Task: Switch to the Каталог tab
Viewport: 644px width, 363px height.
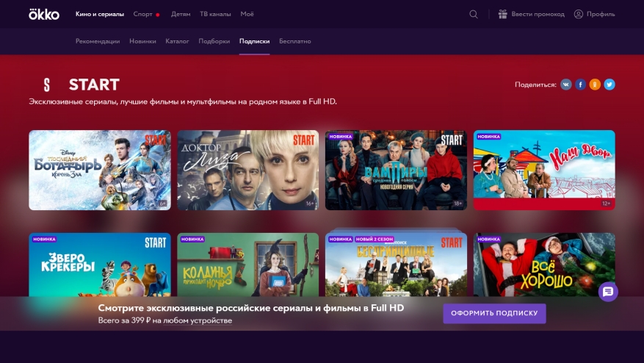Action: pyautogui.click(x=177, y=41)
